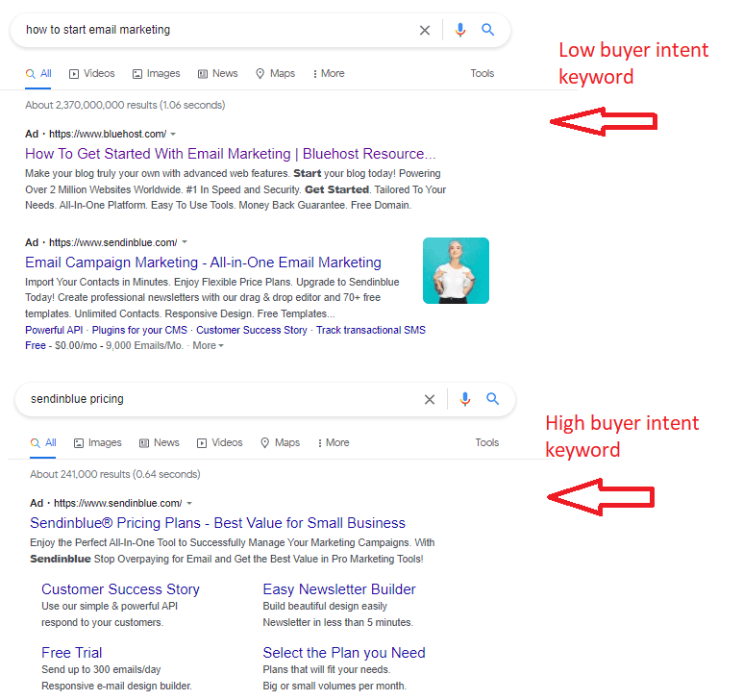Click microphone icon in email marketing search bar
Image resolution: width=743 pixels, height=700 pixels.
(459, 30)
